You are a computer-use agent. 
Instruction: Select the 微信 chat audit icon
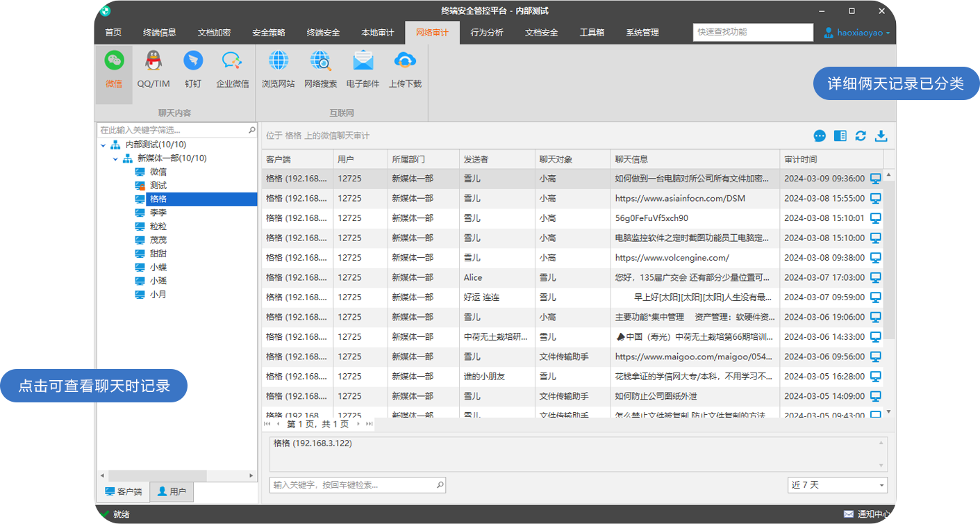pyautogui.click(x=113, y=67)
